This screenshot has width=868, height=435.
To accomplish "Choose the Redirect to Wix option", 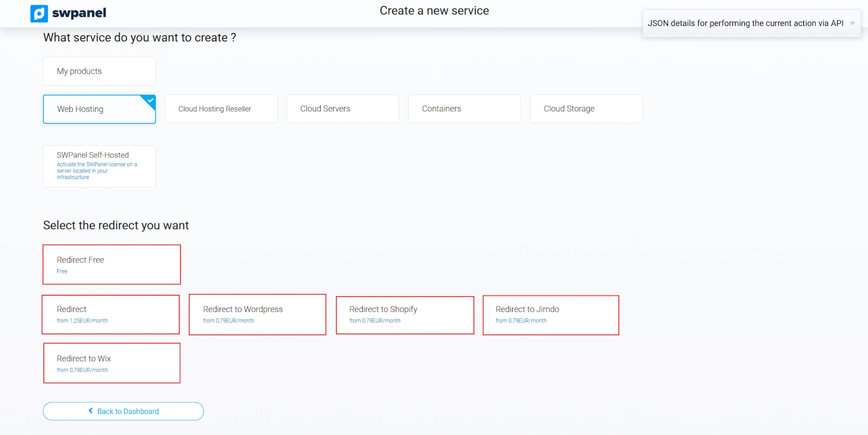I will pyautogui.click(x=112, y=363).
